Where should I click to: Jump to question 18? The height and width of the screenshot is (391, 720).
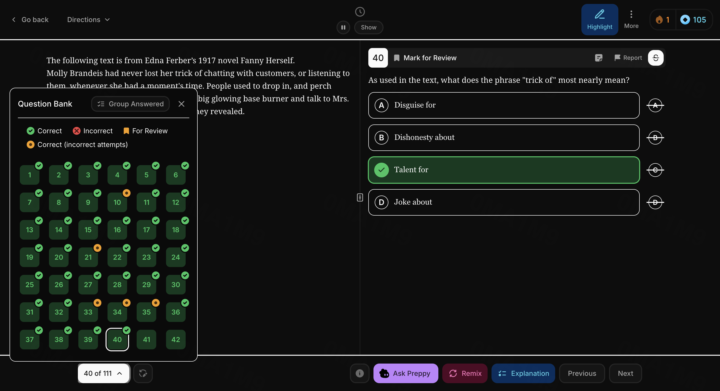click(176, 230)
